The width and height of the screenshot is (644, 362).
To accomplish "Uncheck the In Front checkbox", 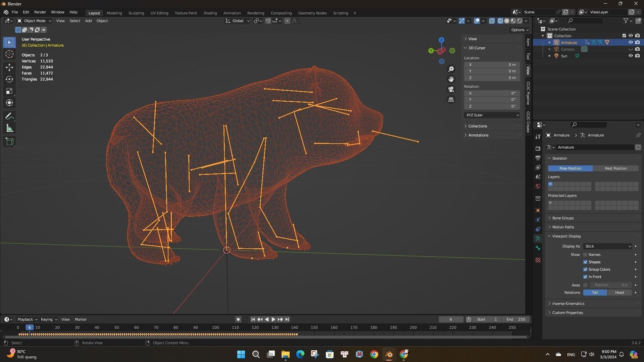I will tap(585, 277).
